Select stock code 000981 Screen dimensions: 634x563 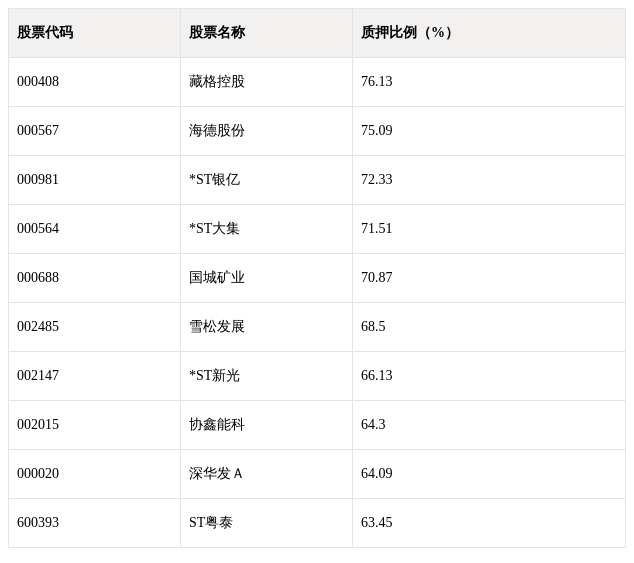38,179
